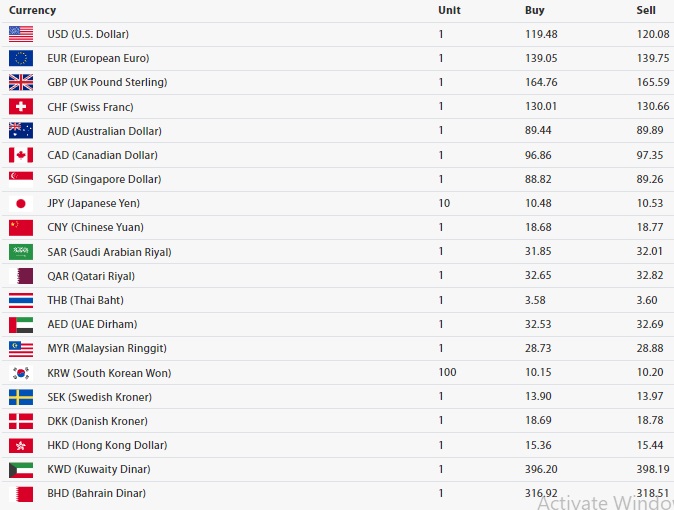Image resolution: width=674 pixels, height=510 pixels.
Task: Click the Swiss flag icon
Action: click(21, 106)
